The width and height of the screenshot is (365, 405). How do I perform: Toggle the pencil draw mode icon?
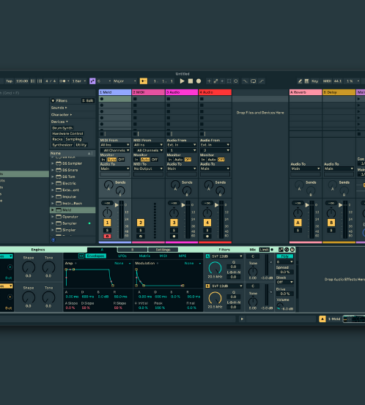pos(300,81)
